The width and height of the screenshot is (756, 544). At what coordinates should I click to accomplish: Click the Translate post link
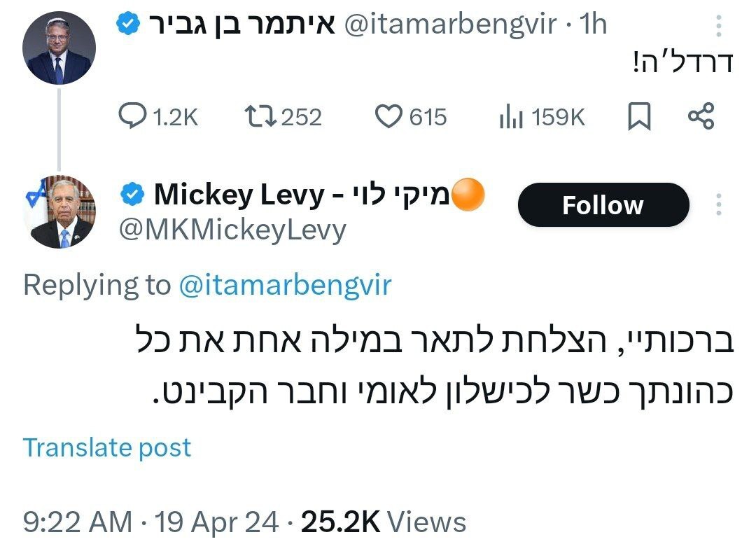(106, 447)
